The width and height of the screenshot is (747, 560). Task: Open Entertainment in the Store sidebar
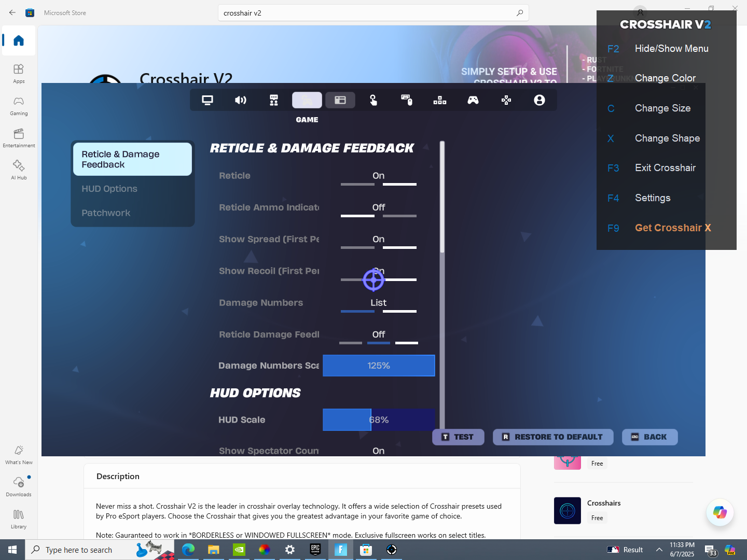click(x=19, y=138)
